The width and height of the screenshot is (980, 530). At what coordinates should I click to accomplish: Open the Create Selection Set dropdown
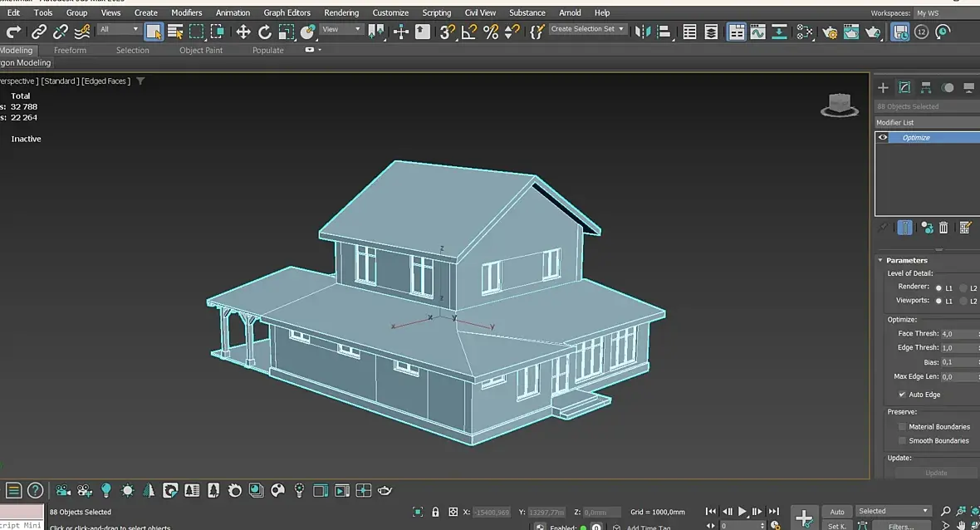[x=588, y=29]
